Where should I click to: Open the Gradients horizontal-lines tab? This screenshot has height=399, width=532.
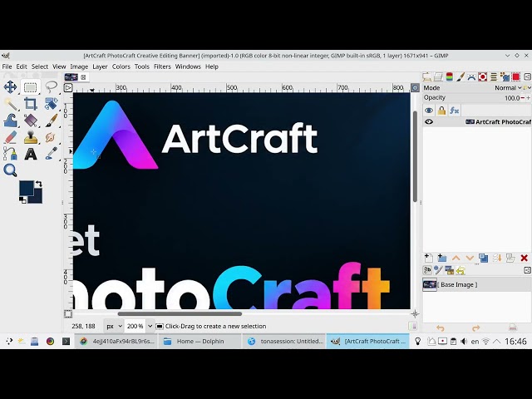[x=494, y=77]
